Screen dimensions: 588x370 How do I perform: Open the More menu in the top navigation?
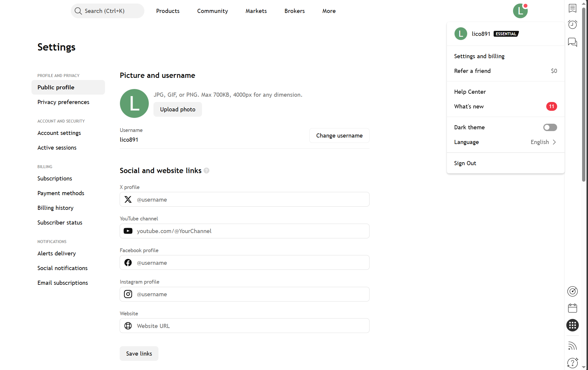pos(329,11)
